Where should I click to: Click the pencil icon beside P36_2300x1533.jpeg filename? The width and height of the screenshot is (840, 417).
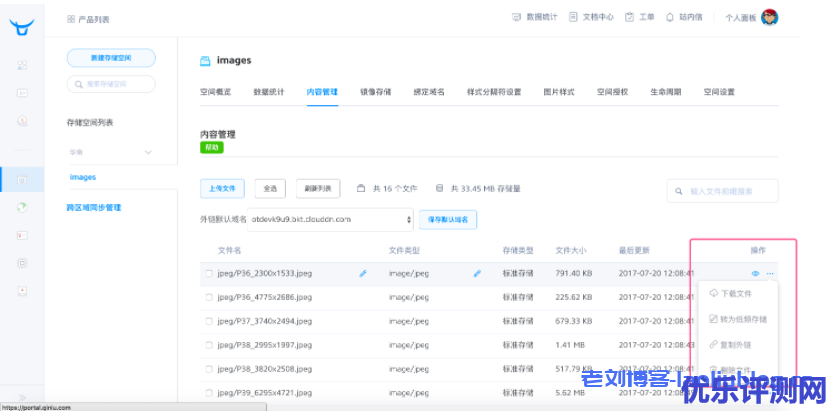tap(363, 273)
